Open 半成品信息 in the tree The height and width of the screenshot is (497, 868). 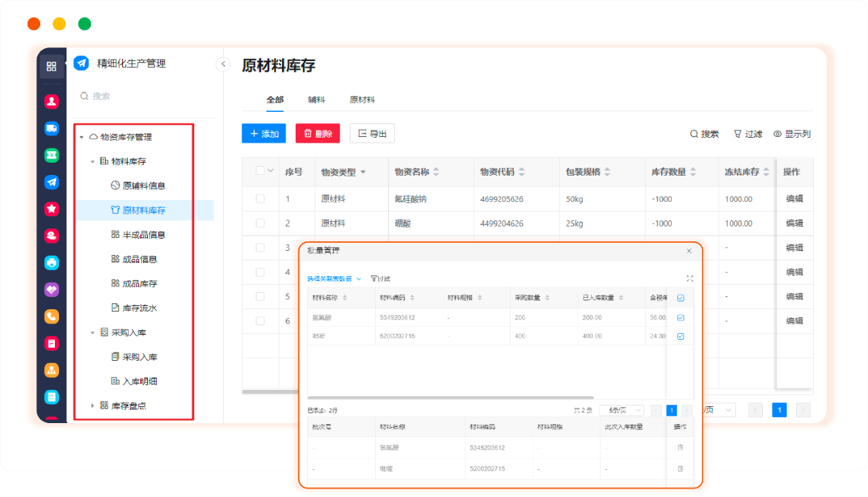[x=144, y=235]
